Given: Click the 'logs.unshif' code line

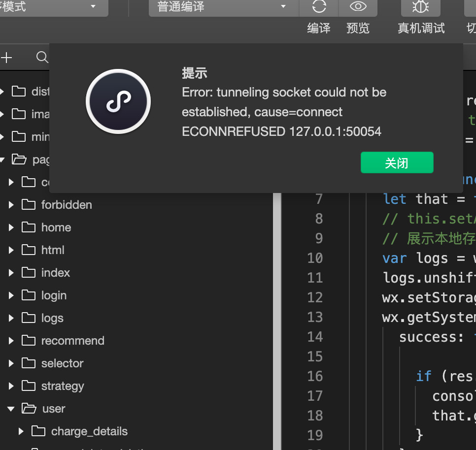Looking at the screenshot, I should pyautogui.click(x=429, y=278).
